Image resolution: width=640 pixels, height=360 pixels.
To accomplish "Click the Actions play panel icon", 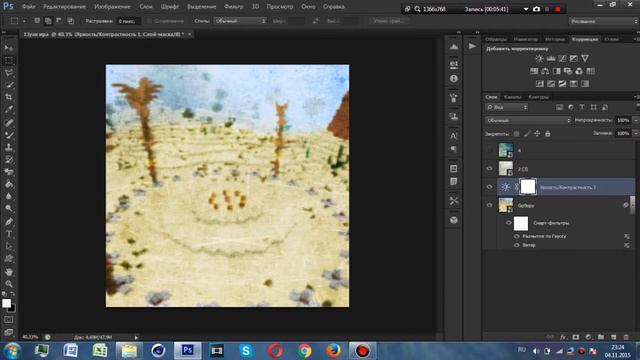I will coord(472,46).
